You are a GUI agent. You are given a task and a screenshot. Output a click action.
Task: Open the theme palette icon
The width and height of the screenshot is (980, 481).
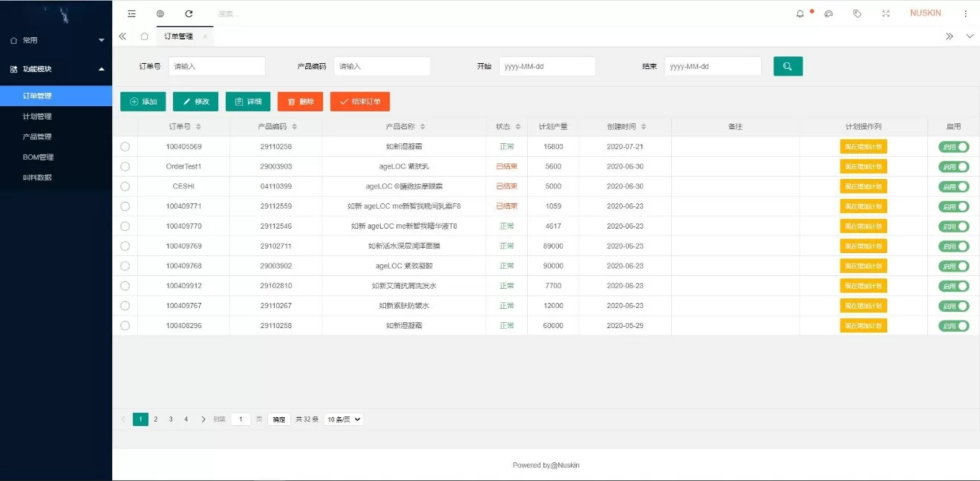click(x=829, y=13)
